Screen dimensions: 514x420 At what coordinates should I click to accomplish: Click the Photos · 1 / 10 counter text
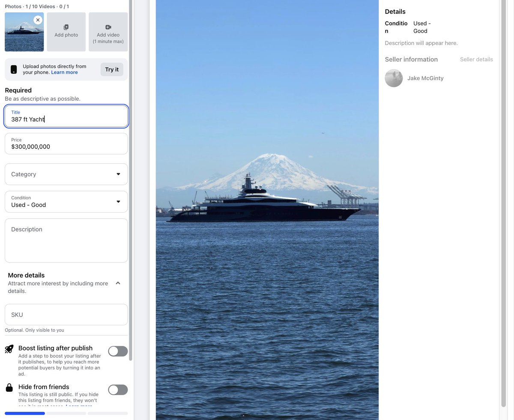pos(37,6)
